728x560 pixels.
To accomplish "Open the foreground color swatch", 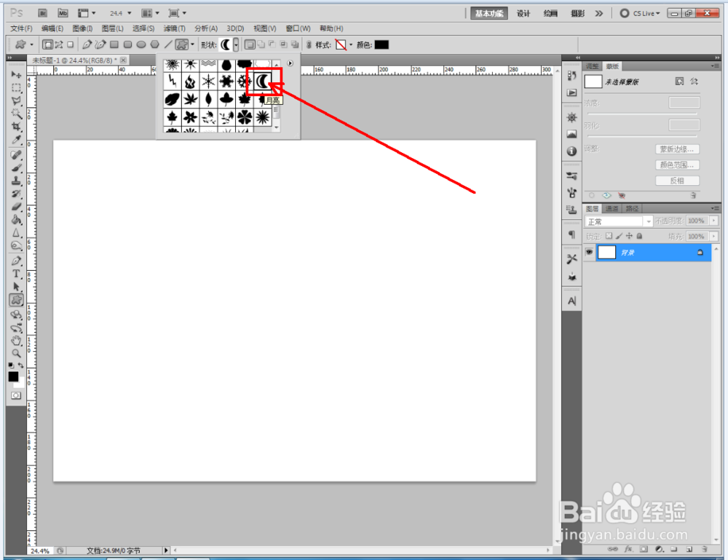I will [x=13, y=376].
